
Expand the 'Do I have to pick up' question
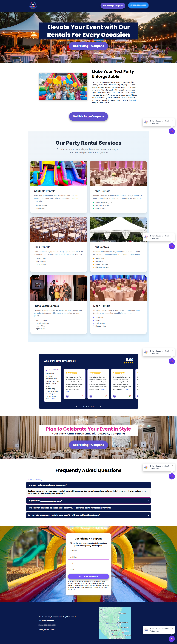tap(88, 515)
